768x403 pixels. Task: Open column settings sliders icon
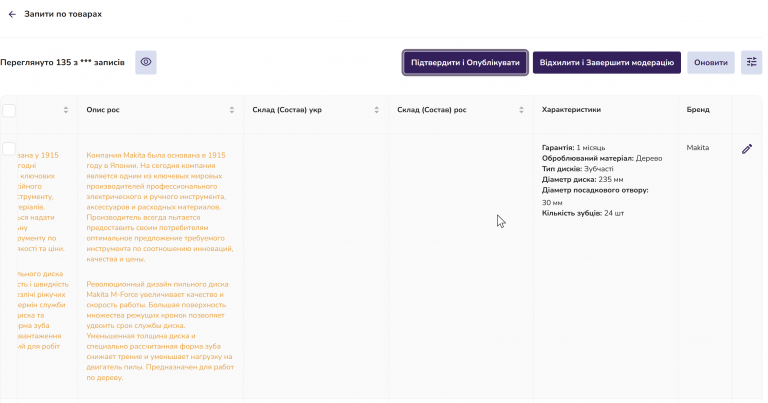751,62
